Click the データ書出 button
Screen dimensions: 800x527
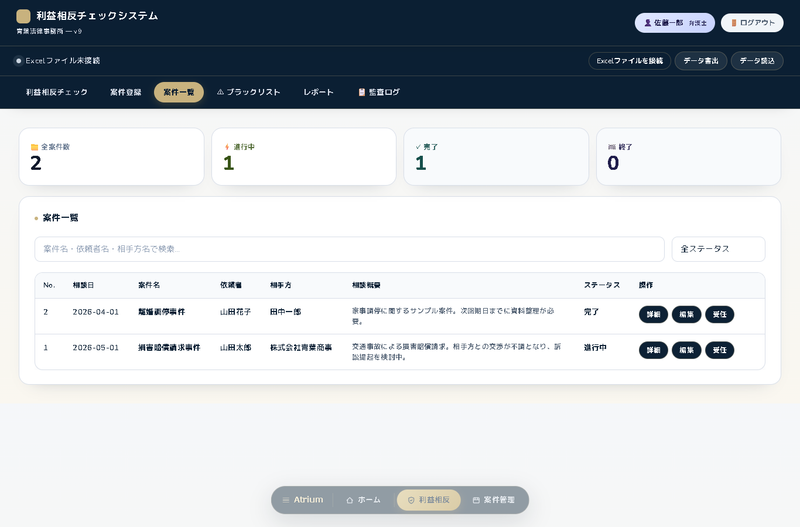click(701, 61)
